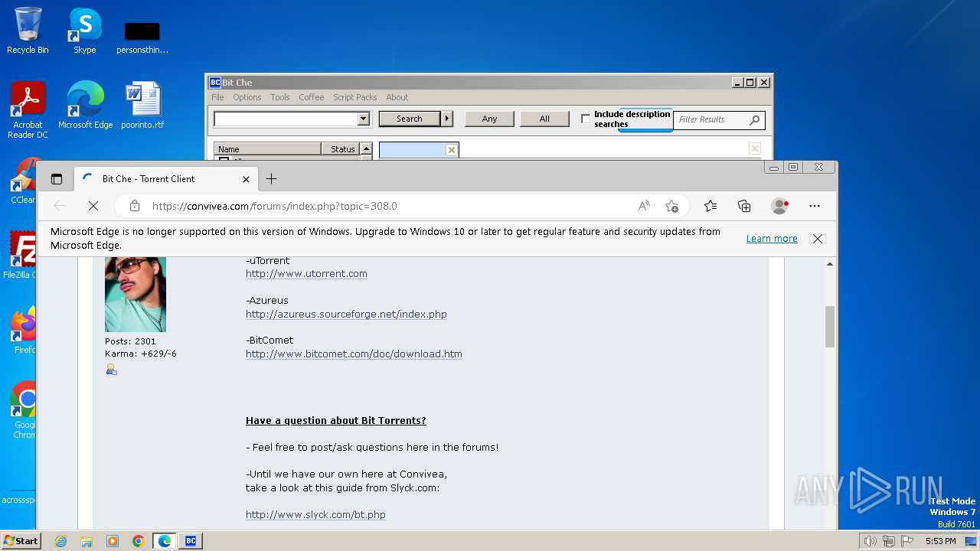
Task: Open the Options menu in Bit Che
Action: click(247, 97)
